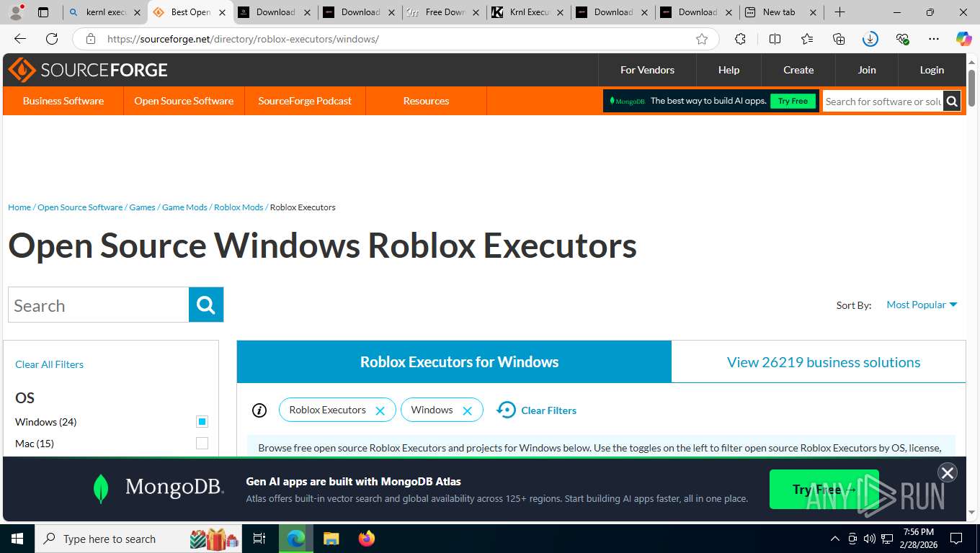The width and height of the screenshot is (980, 553).
Task: Add this page to favorites
Action: click(x=702, y=39)
